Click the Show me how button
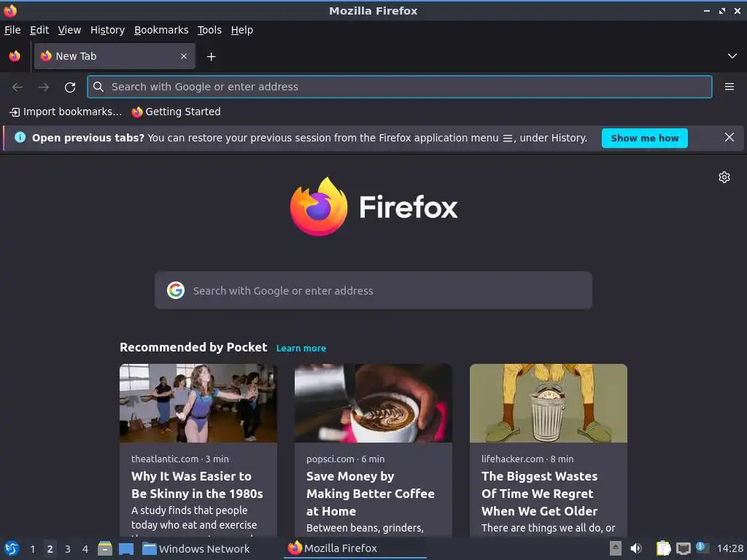This screenshot has height=560, width=747. click(645, 138)
